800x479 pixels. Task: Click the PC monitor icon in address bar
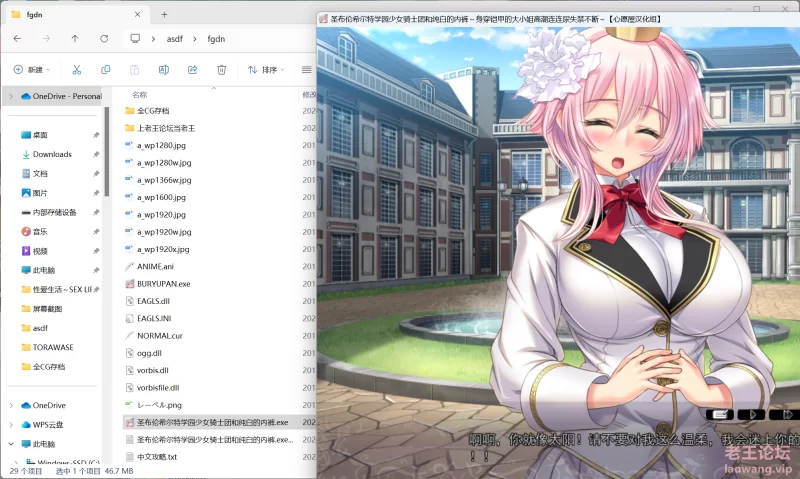[x=135, y=39]
